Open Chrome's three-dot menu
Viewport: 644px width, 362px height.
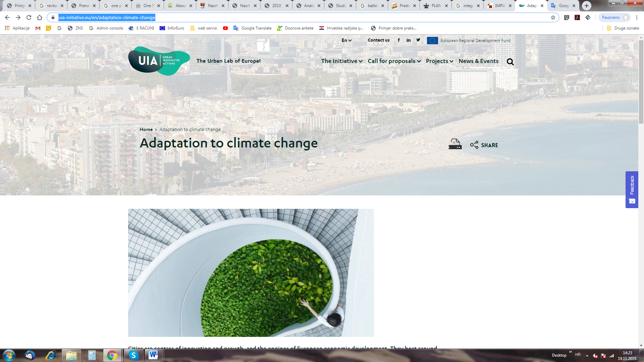coord(637,17)
